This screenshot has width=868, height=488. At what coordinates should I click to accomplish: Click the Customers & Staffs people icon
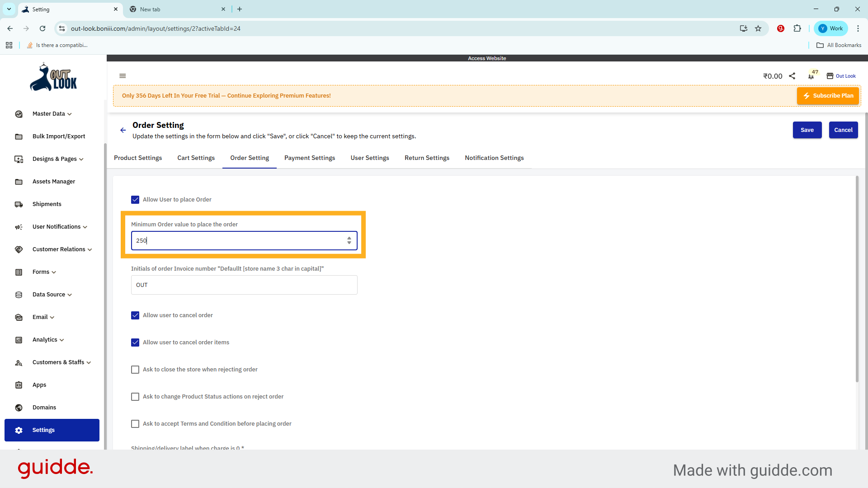(x=19, y=362)
